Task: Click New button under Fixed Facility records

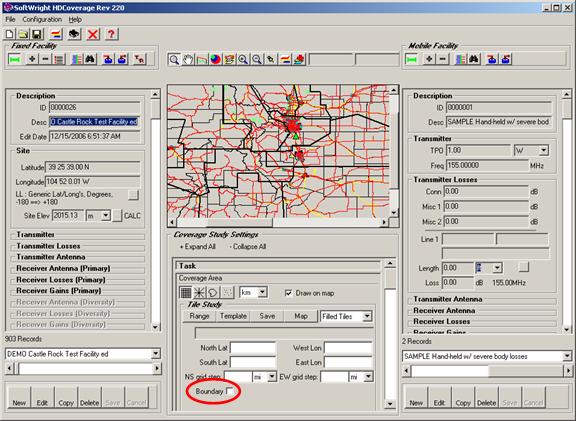Action: click(19, 397)
